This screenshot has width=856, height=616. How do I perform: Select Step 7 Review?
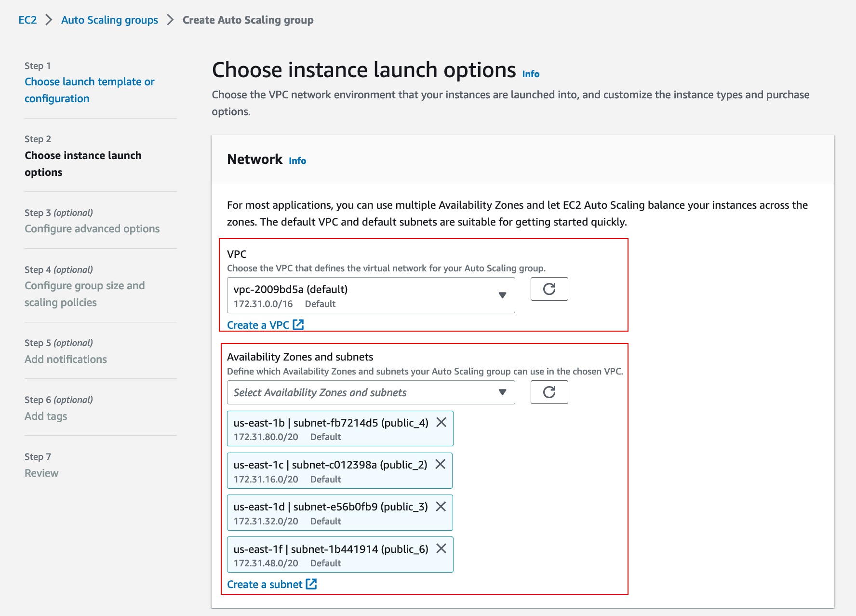coord(41,473)
